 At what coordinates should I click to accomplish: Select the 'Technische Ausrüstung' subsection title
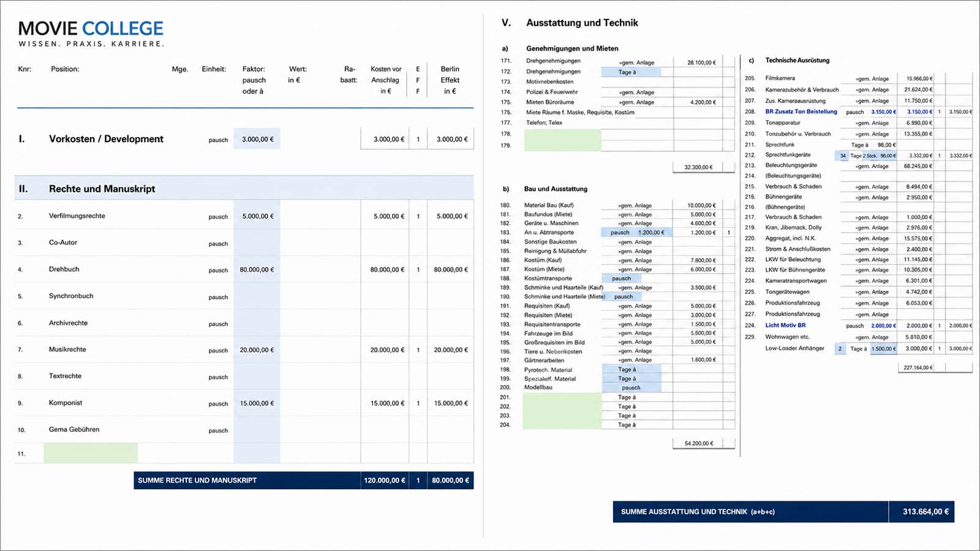(797, 60)
